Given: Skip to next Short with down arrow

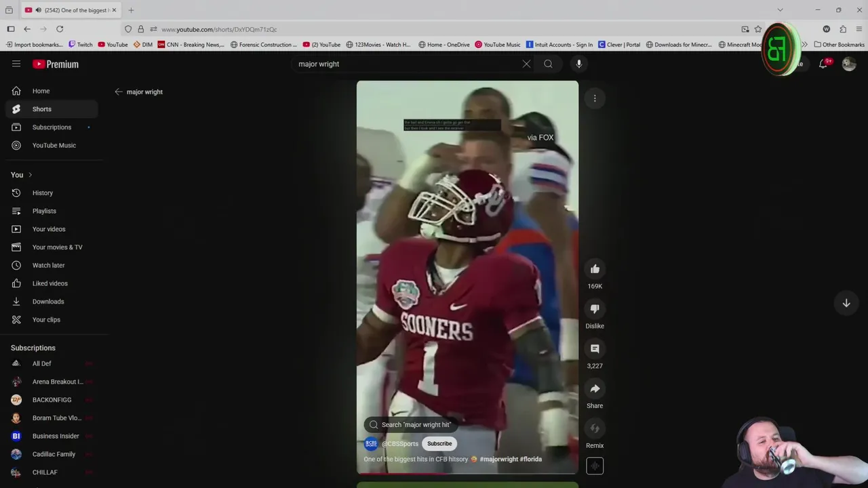Looking at the screenshot, I should click(846, 303).
